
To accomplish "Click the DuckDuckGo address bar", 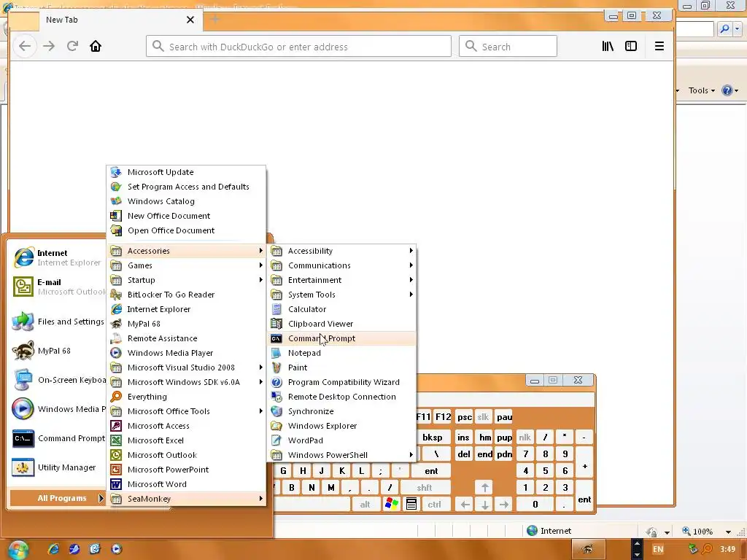I will (x=298, y=46).
